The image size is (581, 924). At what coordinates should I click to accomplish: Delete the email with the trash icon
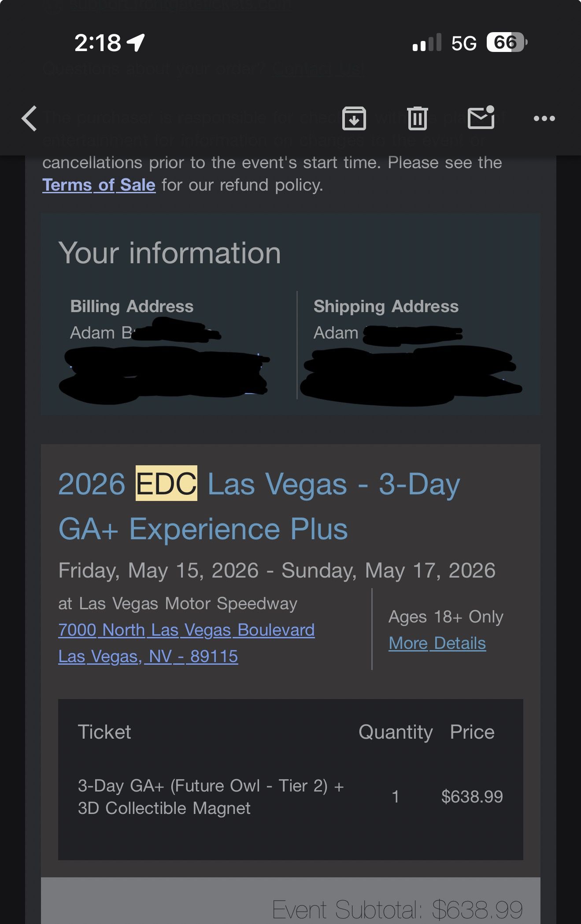coord(417,118)
